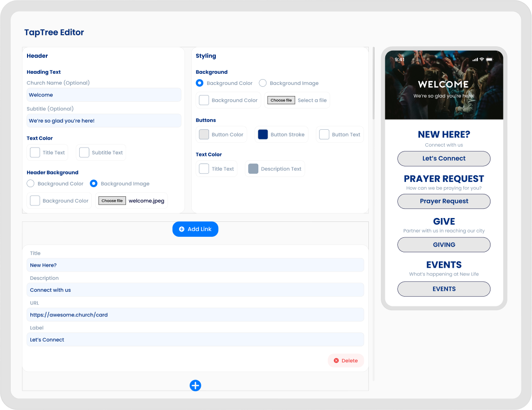Image resolution: width=532 pixels, height=410 pixels.
Task: Click the Title field with New Here?
Action: click(x=195, y=265)
